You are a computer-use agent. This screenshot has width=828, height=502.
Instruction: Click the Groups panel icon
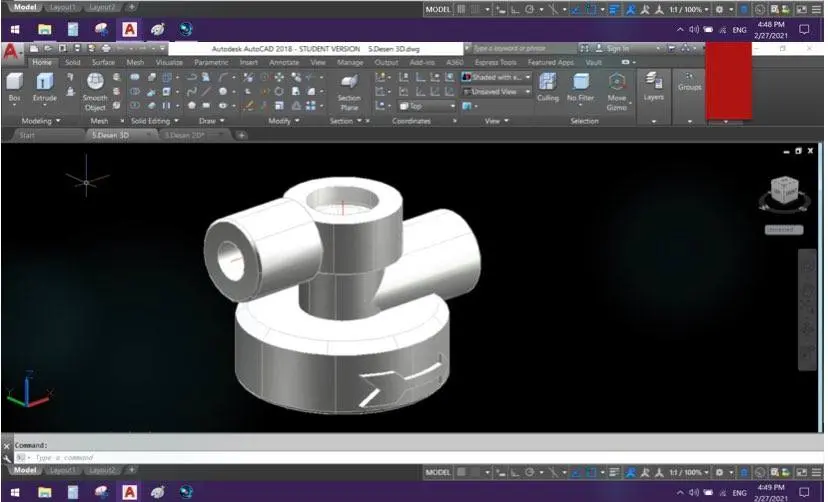click(690, 77)
